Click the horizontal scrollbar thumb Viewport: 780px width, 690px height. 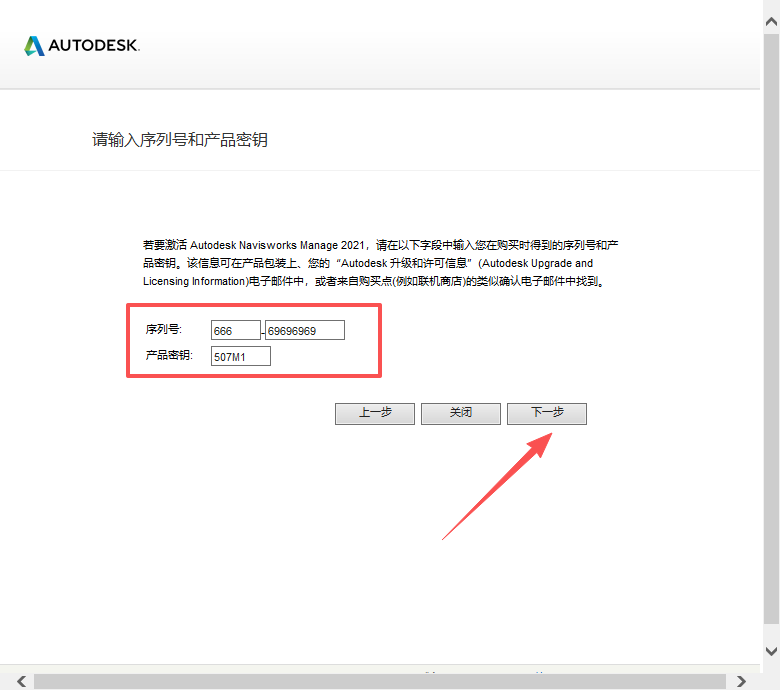click(x=380, y=681)
